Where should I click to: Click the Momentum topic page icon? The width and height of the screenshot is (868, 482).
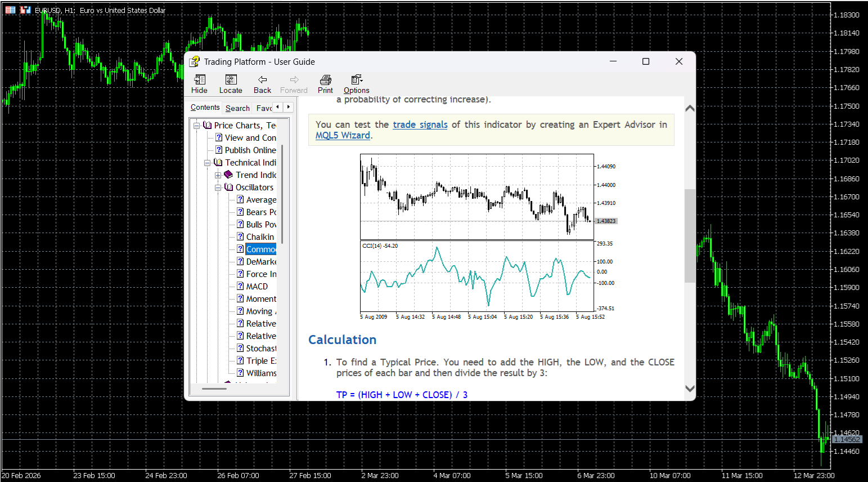point(240,298)
